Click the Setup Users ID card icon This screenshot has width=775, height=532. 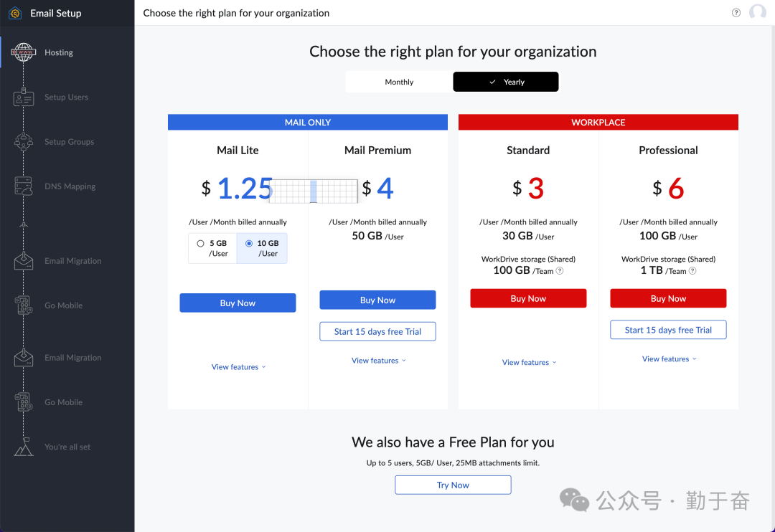coord(24,98)
